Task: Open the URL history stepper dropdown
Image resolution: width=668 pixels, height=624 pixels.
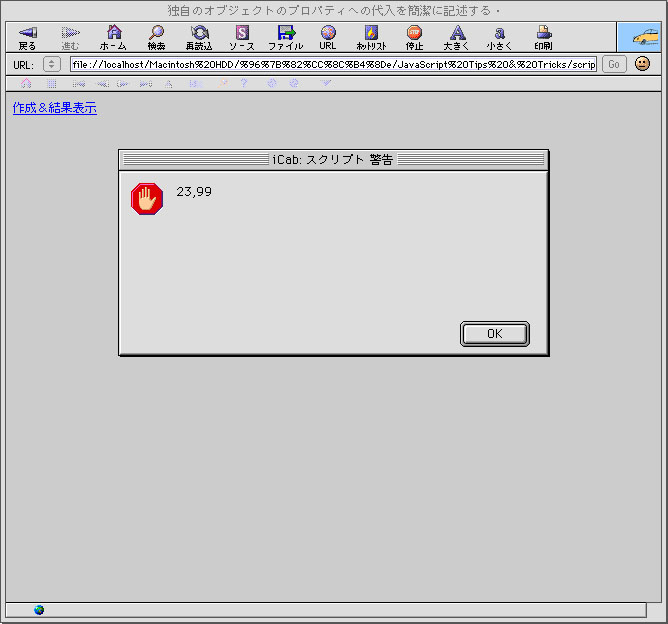Action: [x=52, y=64]
